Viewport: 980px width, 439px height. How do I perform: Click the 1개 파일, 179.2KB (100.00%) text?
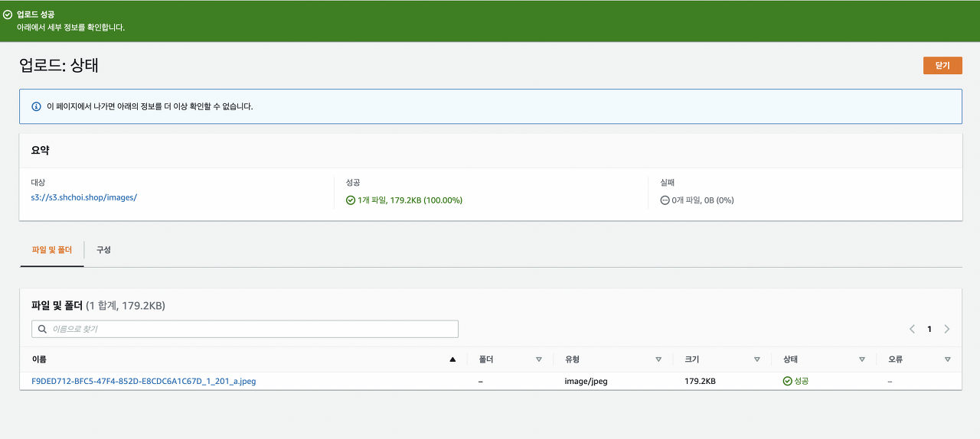(x=410, y=200)
